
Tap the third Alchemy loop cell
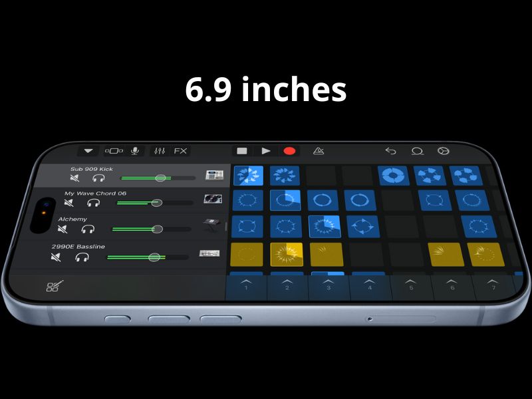pyautogui.click(x=325, y=226)
